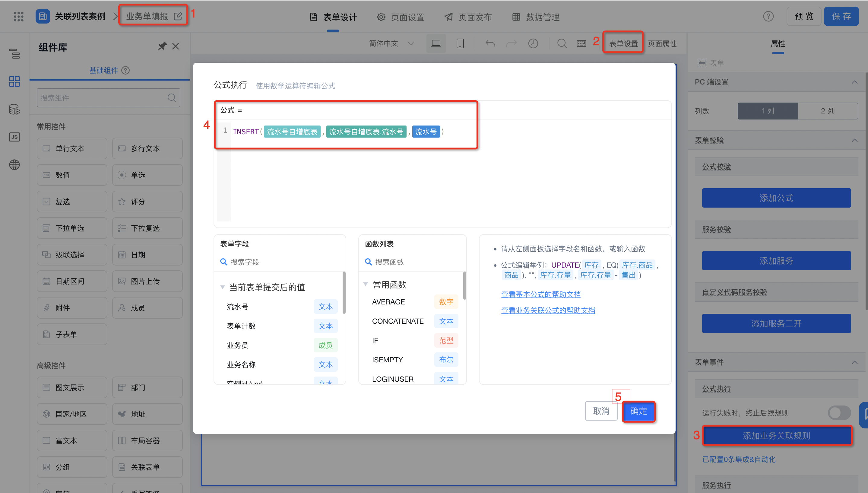Click the search magnifier icon in toolbar
This screenshot has width=868, height=493.
point(562,43)
